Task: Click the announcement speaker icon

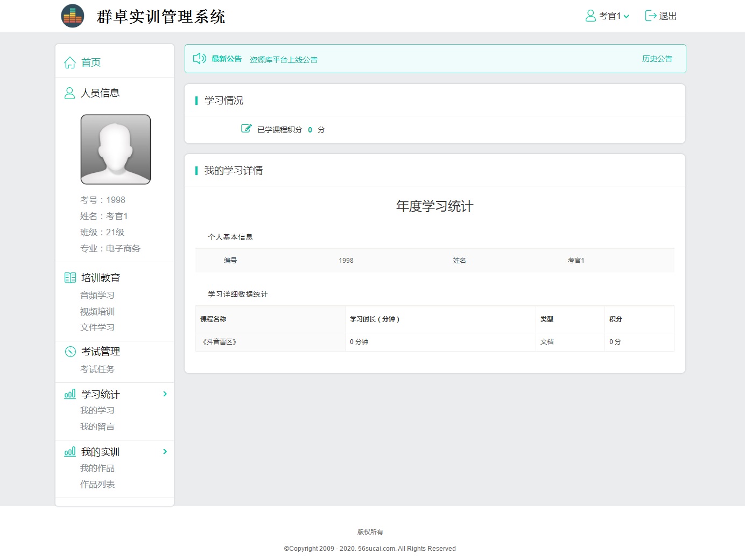Action: pyautogui.click(x=200, y=59)
